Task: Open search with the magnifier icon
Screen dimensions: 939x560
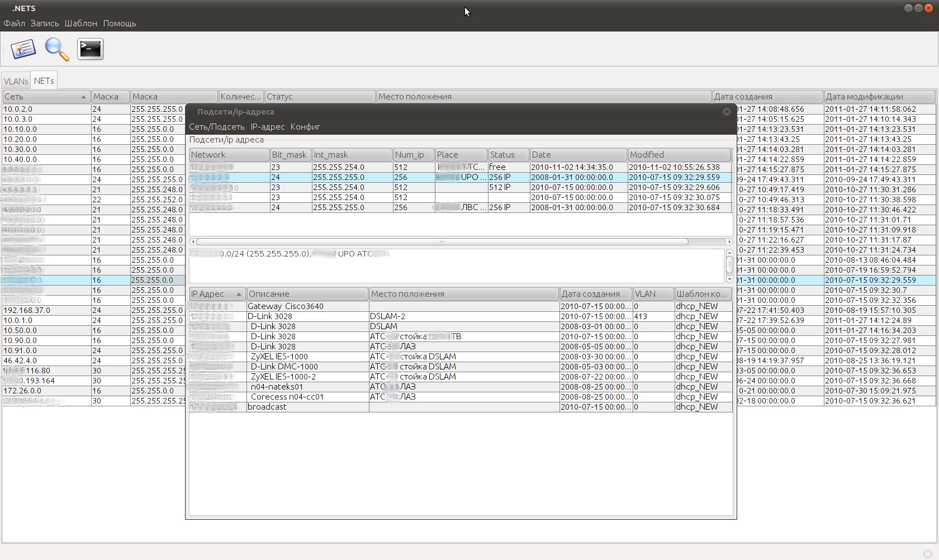Action: 56,49
